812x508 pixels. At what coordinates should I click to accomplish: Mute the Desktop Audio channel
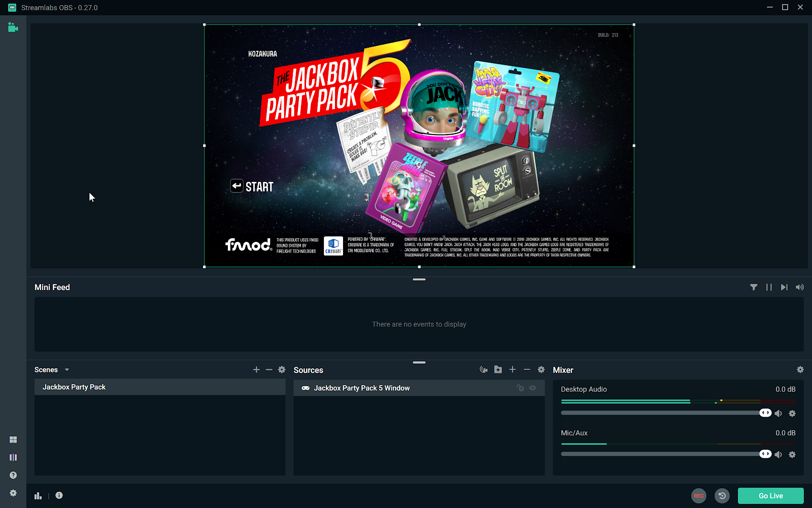pyautogui.click(x=779, y=414)
